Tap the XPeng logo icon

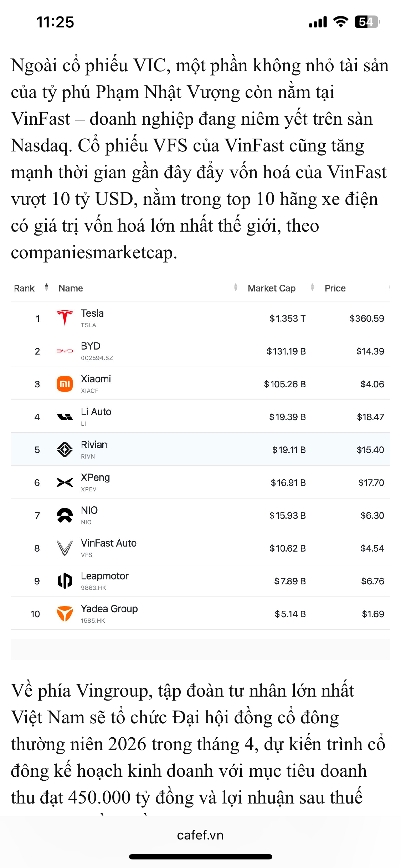(65, 482)
